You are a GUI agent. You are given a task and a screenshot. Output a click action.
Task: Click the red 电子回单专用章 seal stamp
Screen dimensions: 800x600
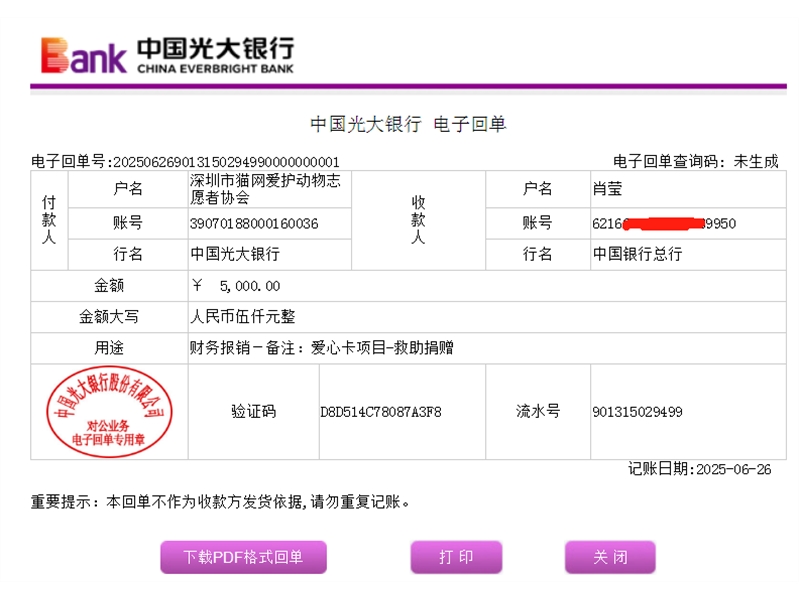pos(109,411)
